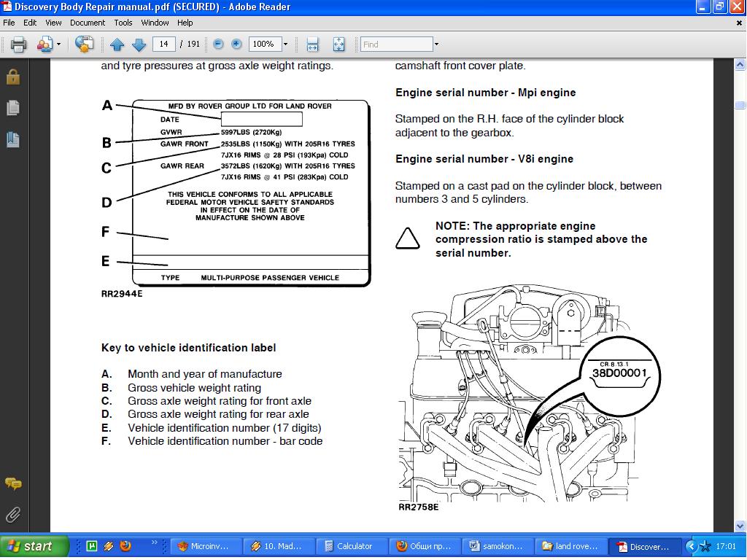Click the Find text box

pyautogui.click(x=396, y=44)
